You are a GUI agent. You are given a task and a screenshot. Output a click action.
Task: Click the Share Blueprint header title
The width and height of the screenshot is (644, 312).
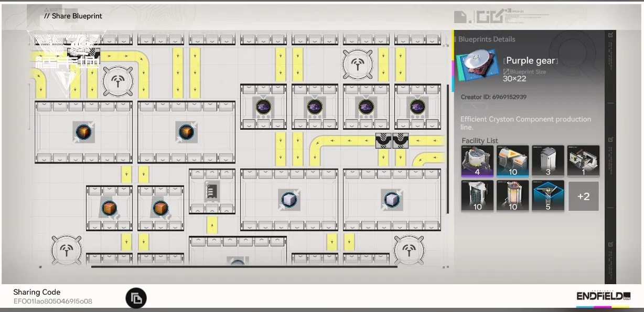point(73,16)
